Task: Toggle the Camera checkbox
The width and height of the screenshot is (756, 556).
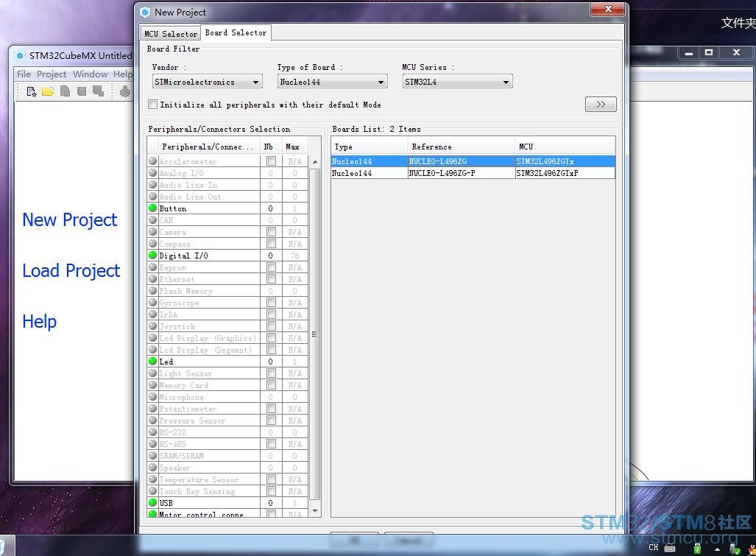Action: [x=271, y=232]
